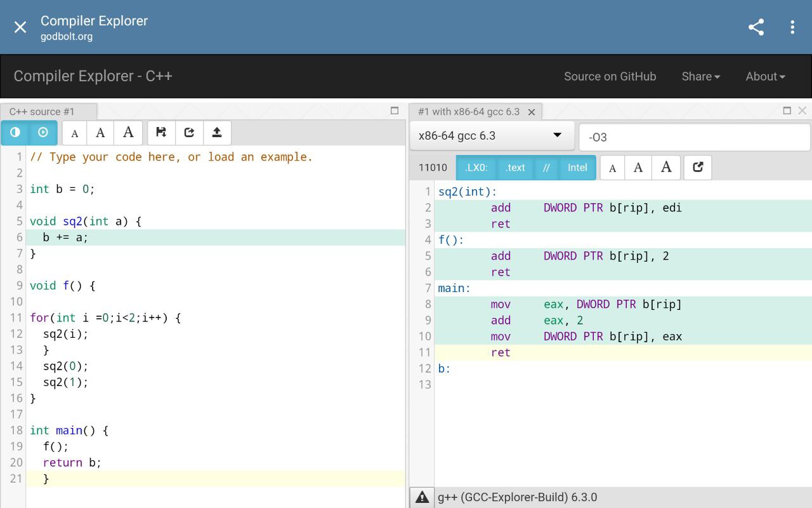The width and height of the screenshot is (812, 508).
Task: Maximize the C++ source pane
Action: pos(395,110)
